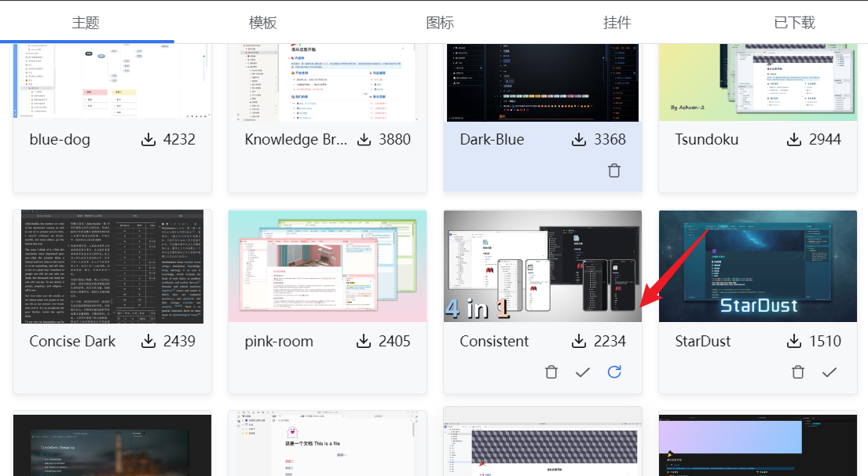Open blue-dog theme preview thumbnail

tap(112, 81)
